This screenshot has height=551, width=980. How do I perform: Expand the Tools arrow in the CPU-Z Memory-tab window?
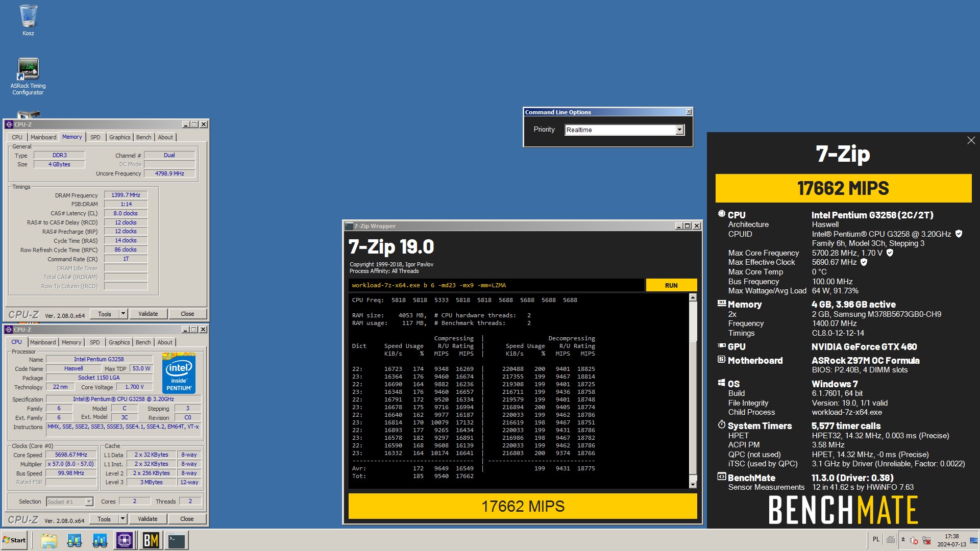(123, 314)
